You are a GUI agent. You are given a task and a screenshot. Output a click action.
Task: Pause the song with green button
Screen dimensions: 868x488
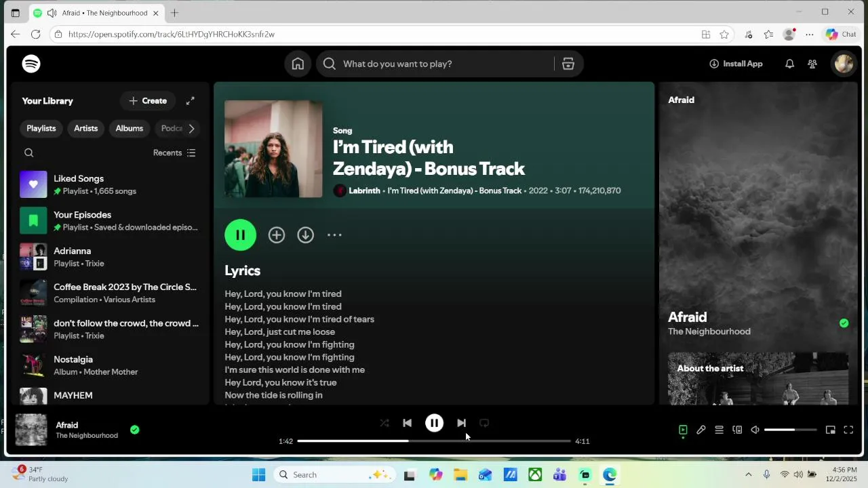241,235
